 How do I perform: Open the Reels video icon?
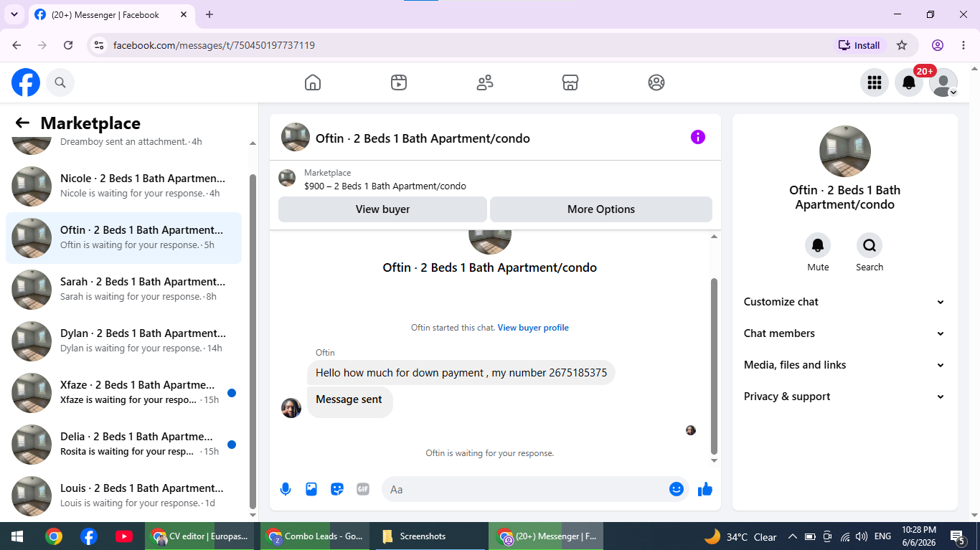click(399, 82)
